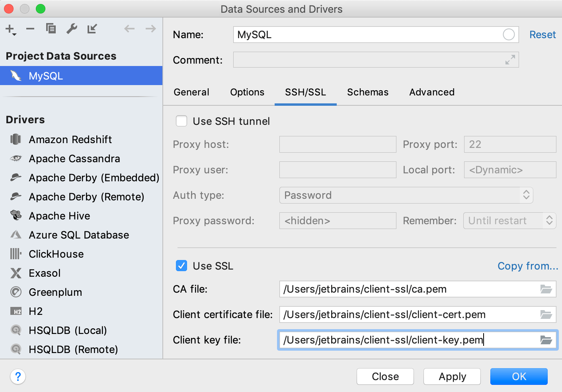Select the Greenplum driver
Image resolution: width=562 pixels, height=392 pixels.
pos(81,292)
